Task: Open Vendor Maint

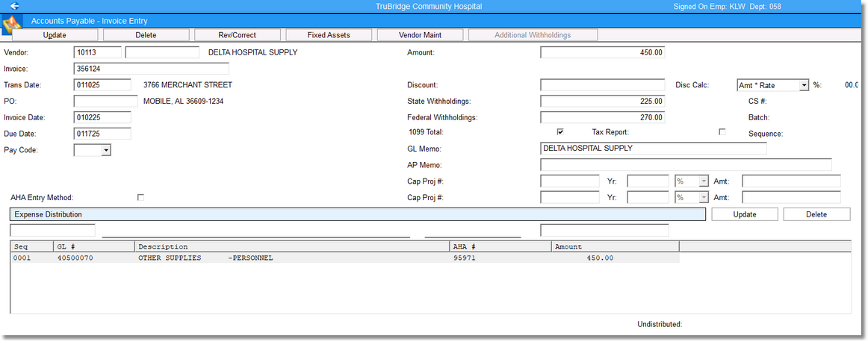Action: pos(420,35)
